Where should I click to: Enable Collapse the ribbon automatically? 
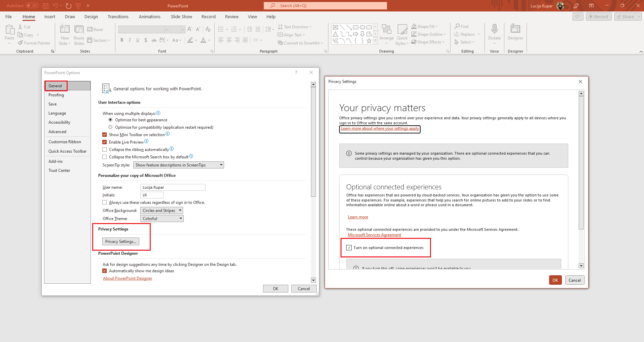105,149
